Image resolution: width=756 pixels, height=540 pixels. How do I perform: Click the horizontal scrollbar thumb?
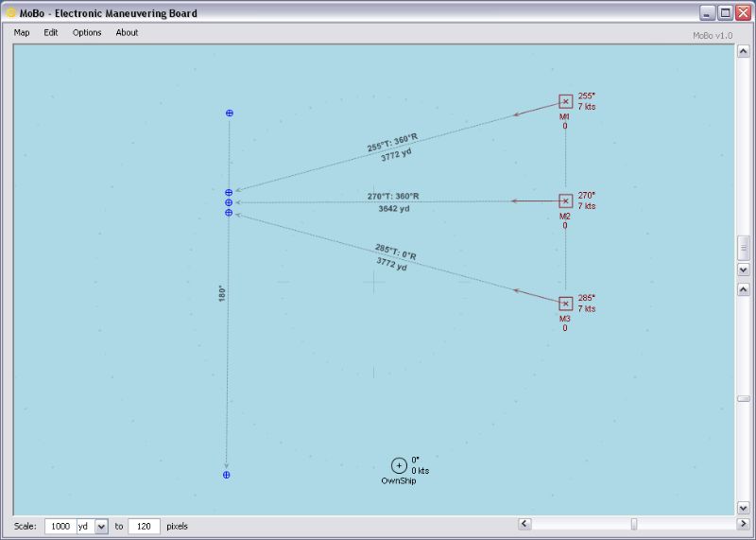tap(634, 524)
